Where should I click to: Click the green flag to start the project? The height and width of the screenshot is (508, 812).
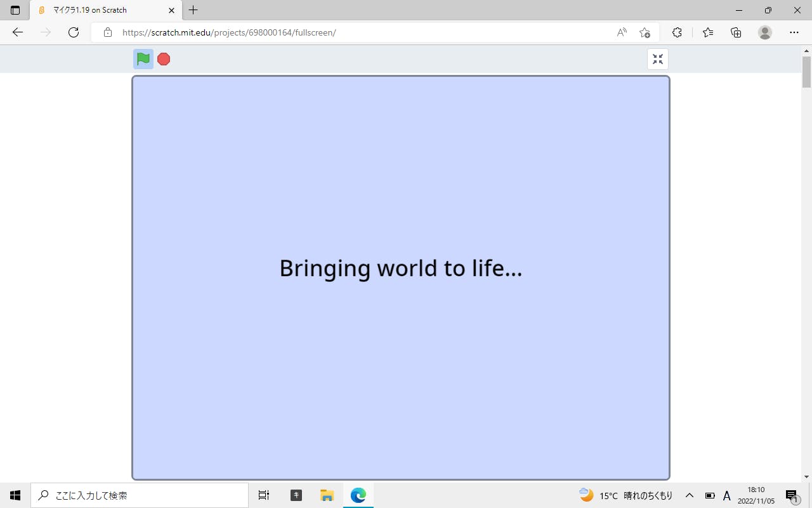tap(143, 59)
